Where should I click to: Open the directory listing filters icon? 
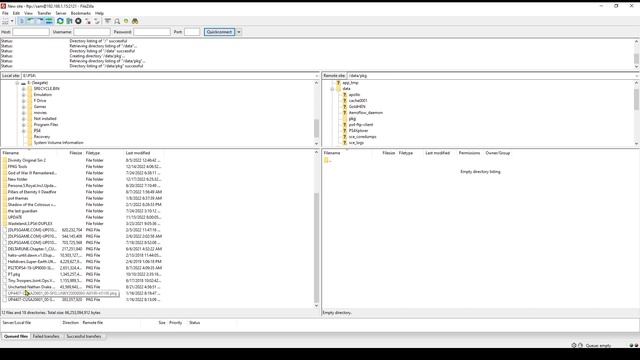point(108,21)
